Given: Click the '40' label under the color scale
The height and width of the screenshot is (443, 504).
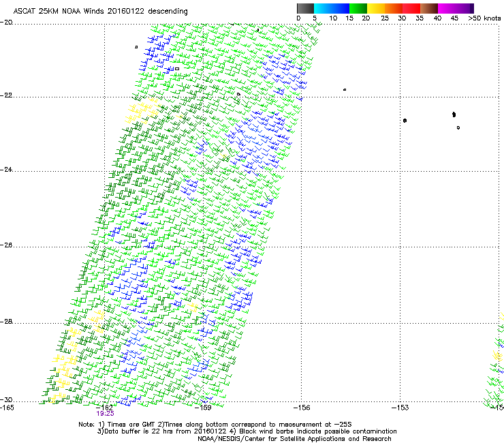Looking at the screenshot, I should click(437, 18).
